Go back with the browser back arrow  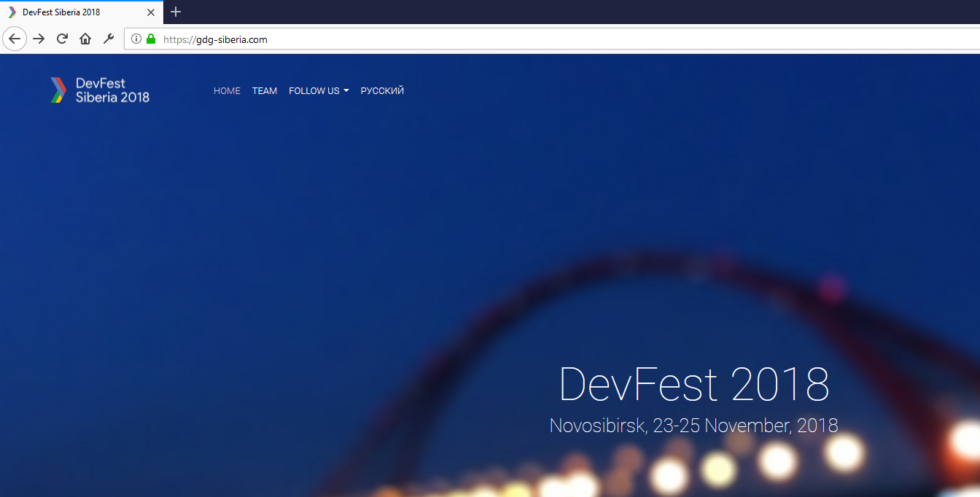pos(15,39)
